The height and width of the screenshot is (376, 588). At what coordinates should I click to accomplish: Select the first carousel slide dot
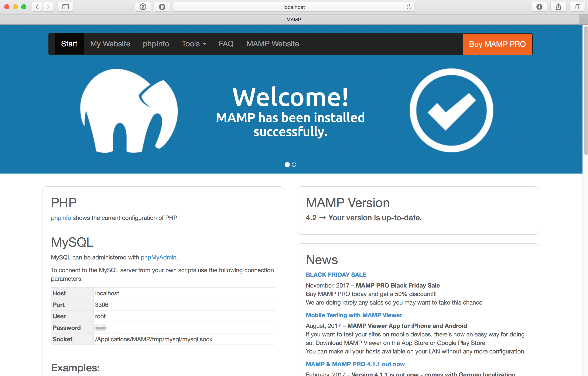[287, 165]
